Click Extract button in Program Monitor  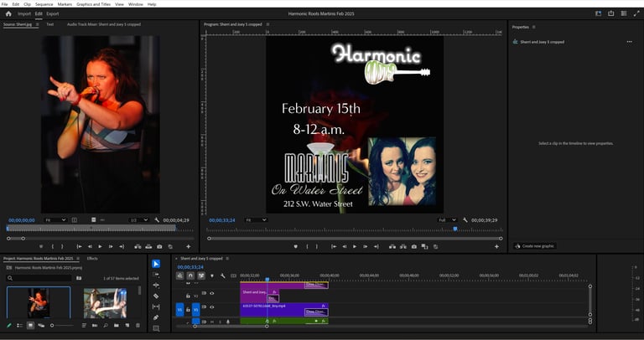(403, 246)
